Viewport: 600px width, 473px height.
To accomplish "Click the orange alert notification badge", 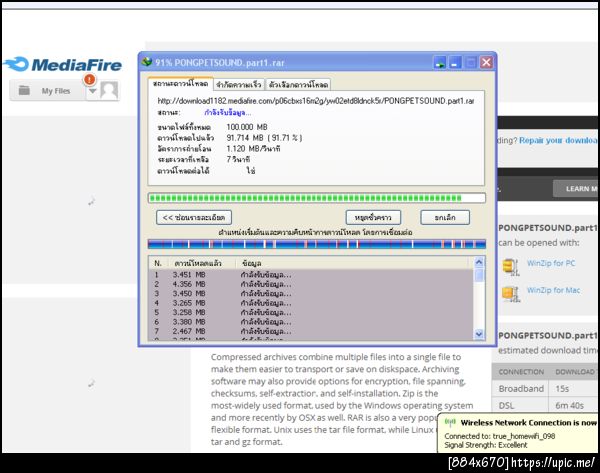I will point(90,80).
